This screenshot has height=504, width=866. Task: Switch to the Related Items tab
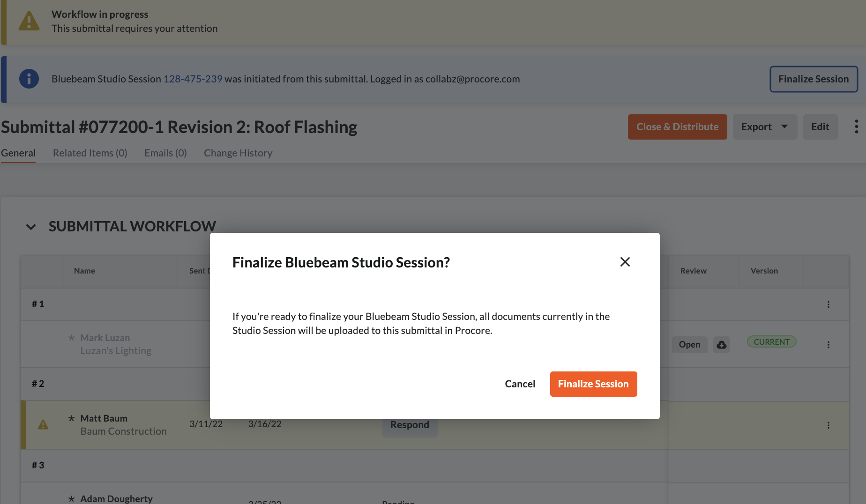[x=90, y=153]
